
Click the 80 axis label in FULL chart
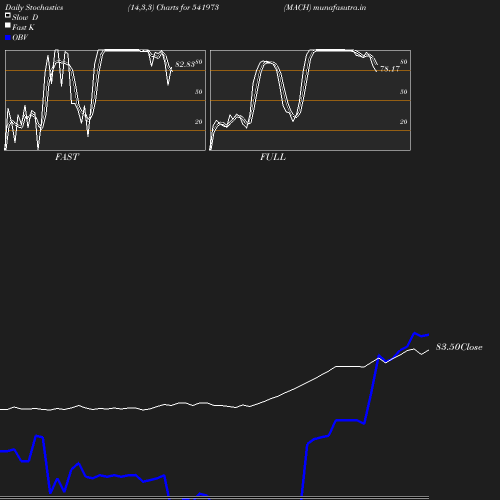point(404,62)
